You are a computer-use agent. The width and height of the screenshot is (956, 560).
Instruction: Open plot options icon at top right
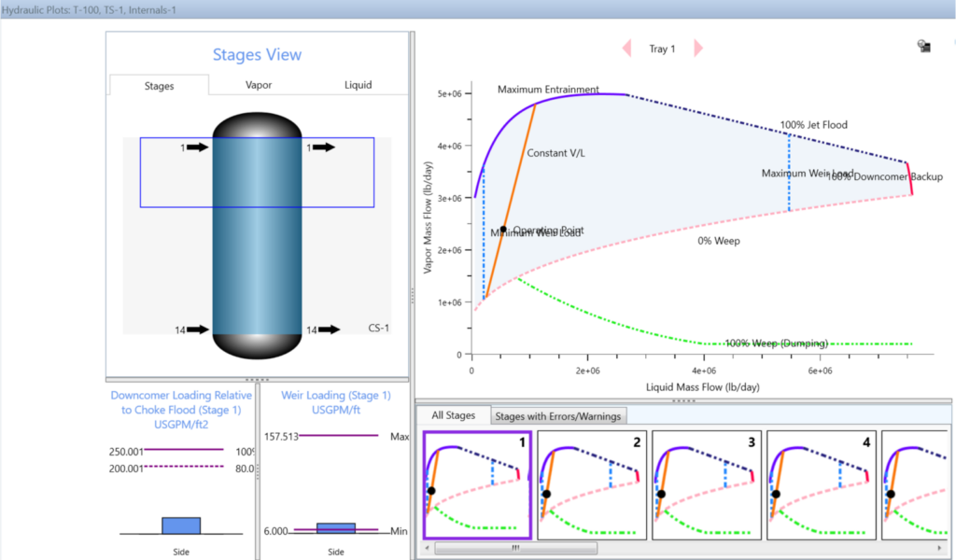click(x=924, y=46)
